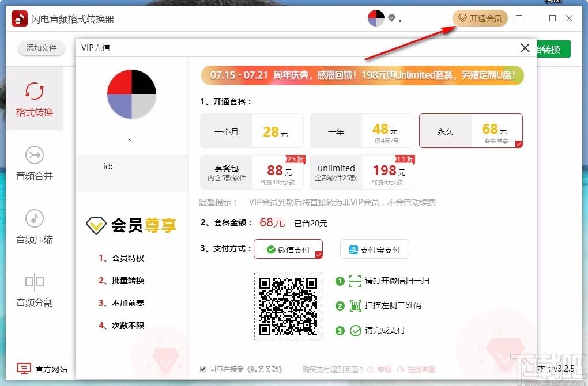Viewport: 588px width, 386px height.
Task: Click the user avatar in the title bar
Action: [376, 18]
